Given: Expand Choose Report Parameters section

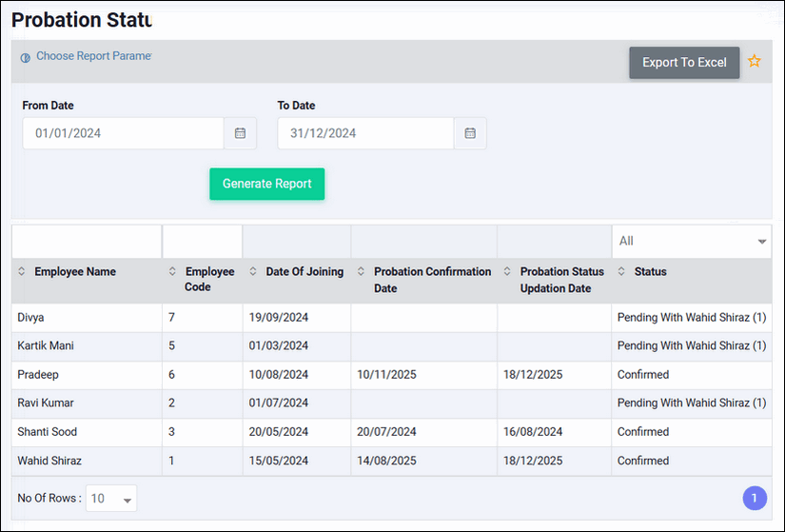Looking at the screenshot, I should [x=93, y=56].
